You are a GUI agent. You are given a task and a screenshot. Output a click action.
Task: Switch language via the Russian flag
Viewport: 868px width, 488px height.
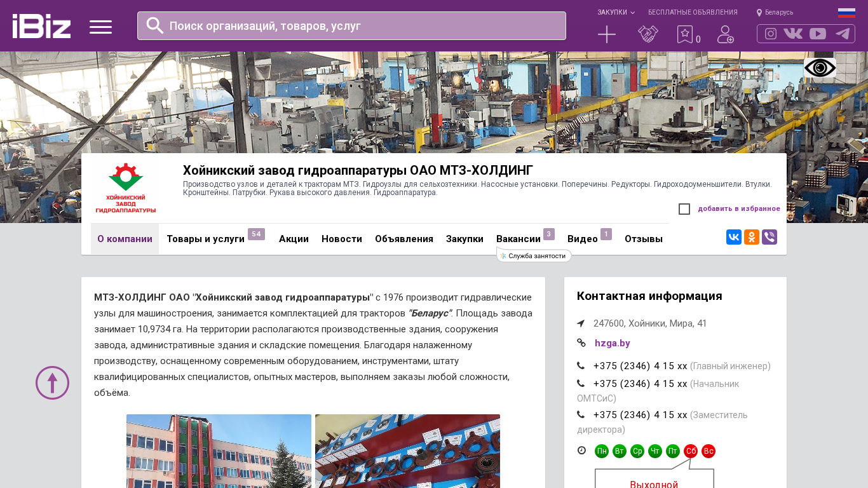point(846,13)
